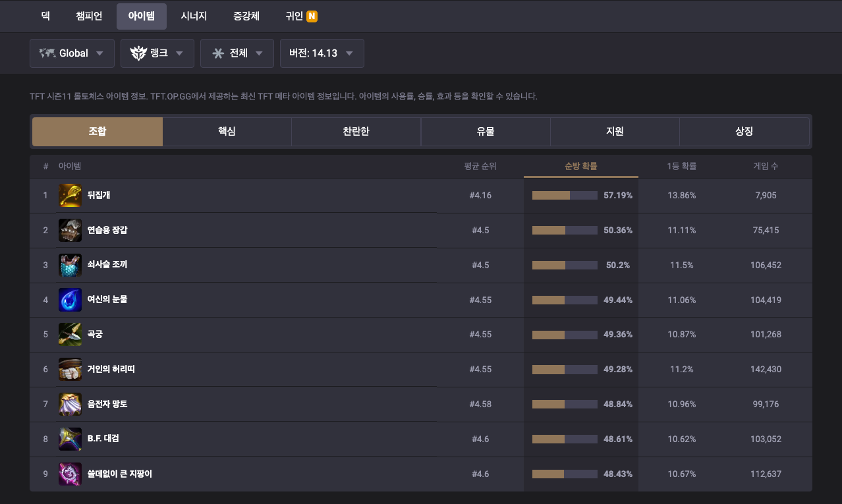Click the N badge next to 귀인
The height and width of the screenshot is (504, 842).
312,16
